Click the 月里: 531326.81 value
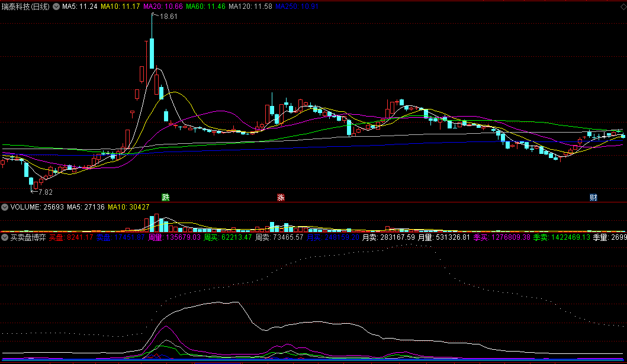 [444, 237]
